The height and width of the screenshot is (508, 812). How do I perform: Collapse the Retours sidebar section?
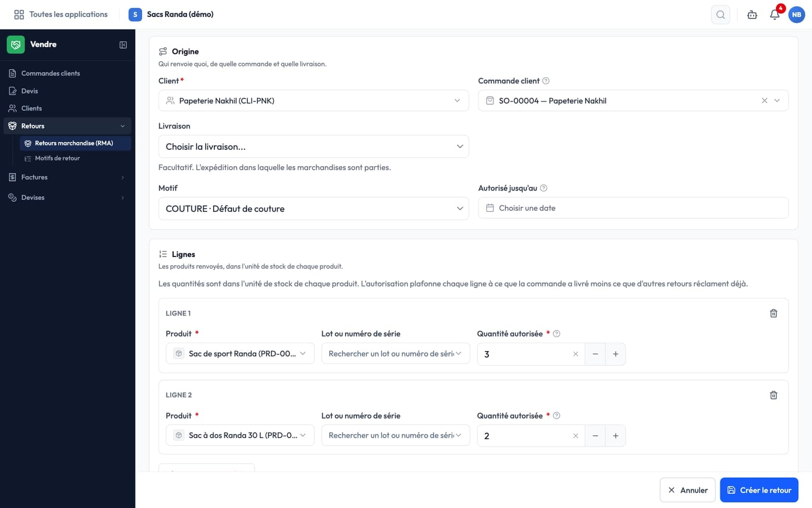(67, 126)
